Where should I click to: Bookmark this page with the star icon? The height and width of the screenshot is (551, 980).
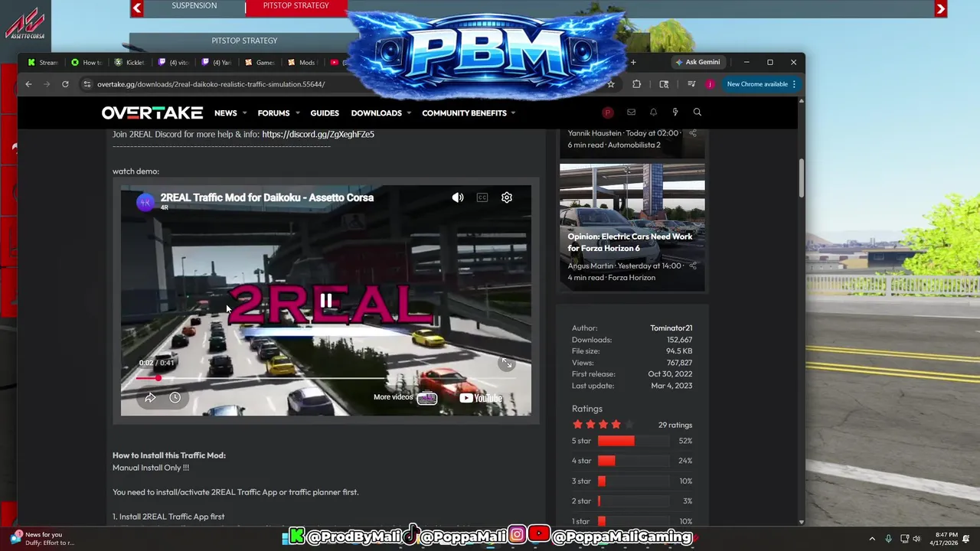(x=611, y=84)
